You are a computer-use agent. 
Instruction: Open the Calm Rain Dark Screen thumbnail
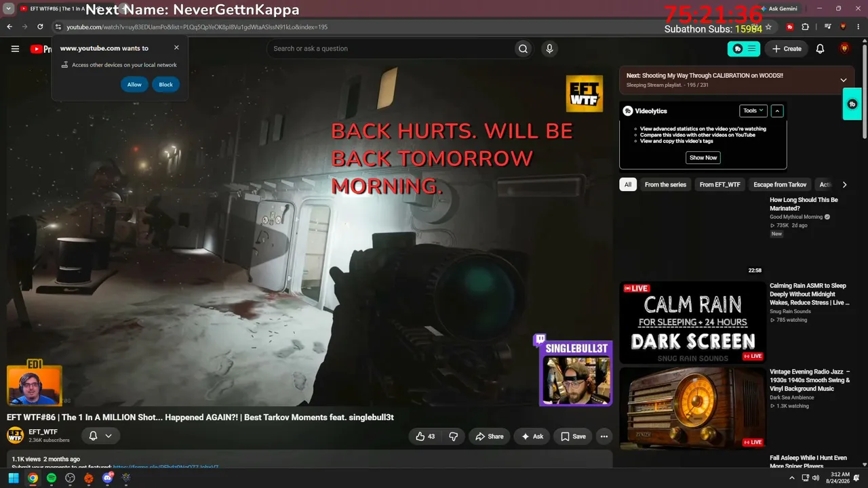tap(692, 323)
